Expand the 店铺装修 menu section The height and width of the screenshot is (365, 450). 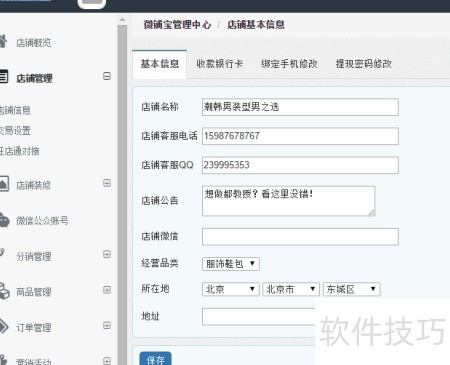(x=107, y=183)
